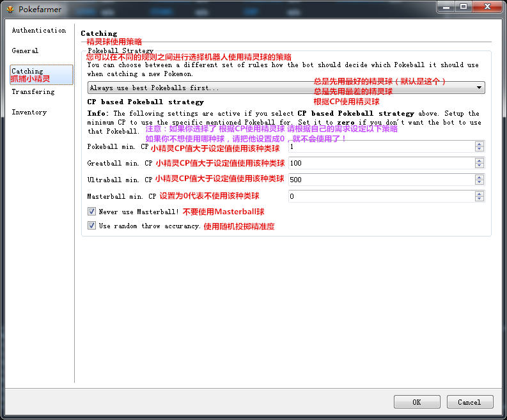Click the 'CP based Pokeball strategy' heading
Image resolution: width=507 pixels, height=420 pixels.
click(146, 102)
